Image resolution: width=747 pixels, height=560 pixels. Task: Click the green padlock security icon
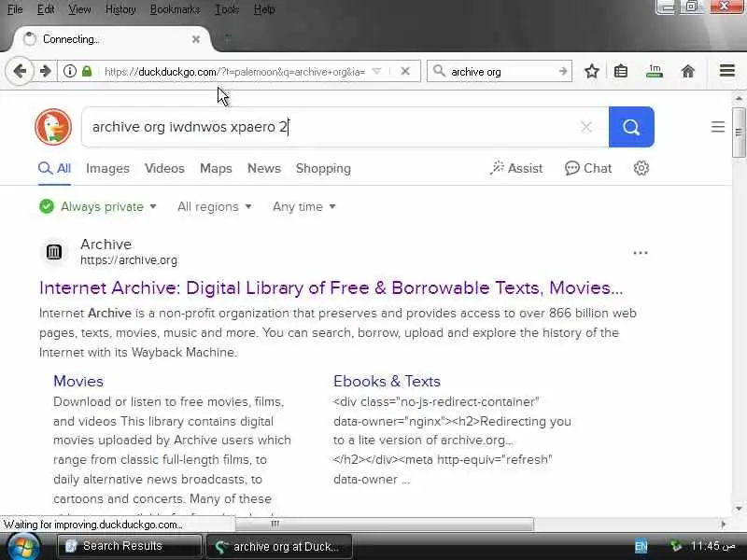[x=86, y=72]
